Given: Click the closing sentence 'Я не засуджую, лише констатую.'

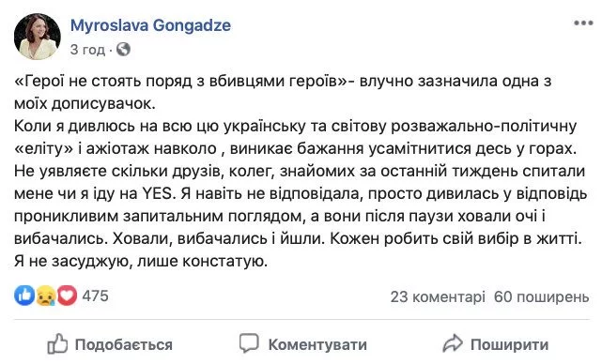Looking at the screenshot, I should 141,262.
